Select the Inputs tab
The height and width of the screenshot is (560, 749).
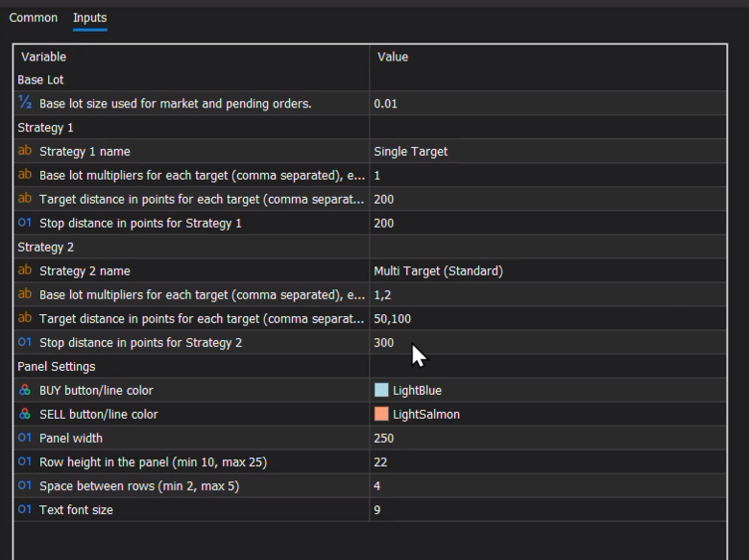point(90,18)
